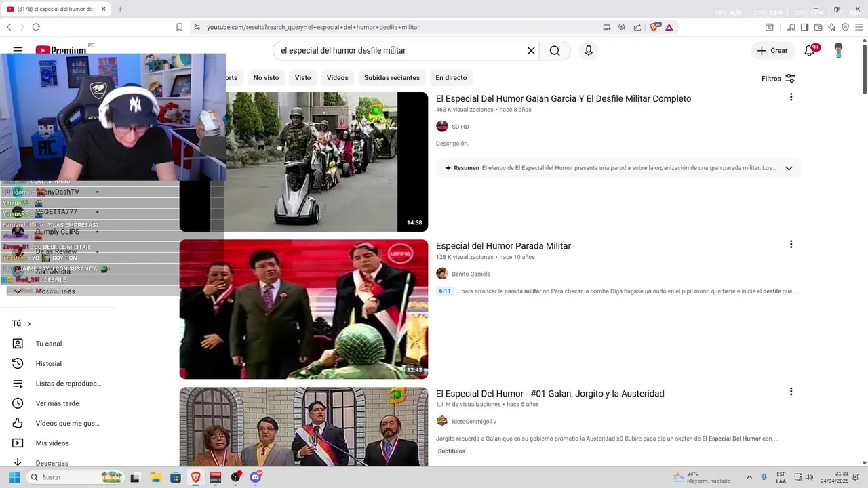This screenshot has width=868, height=488.
Task: Open the RieteConmigoTV channel name link
Action: tap(474, 422)
